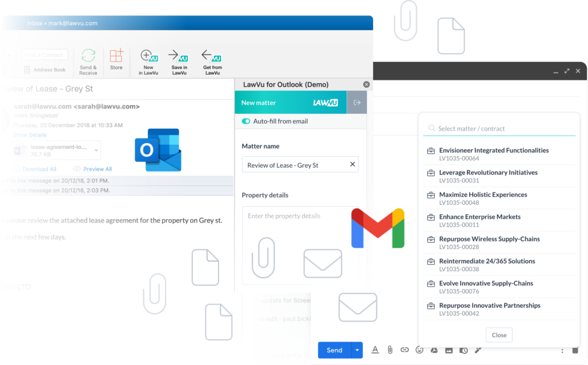Close the Gmail compose window
This screenshot has width=588, height=365.
pos(578,71)
